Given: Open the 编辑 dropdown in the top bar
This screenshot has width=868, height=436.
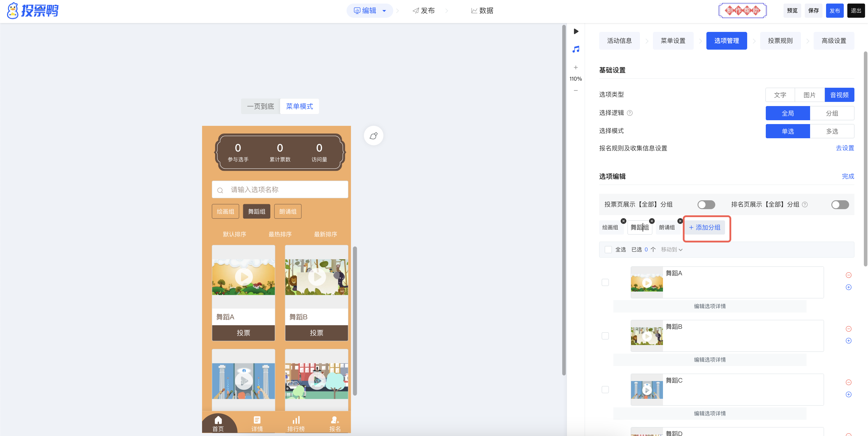Looking at the screenshot, I should [370, 11].
